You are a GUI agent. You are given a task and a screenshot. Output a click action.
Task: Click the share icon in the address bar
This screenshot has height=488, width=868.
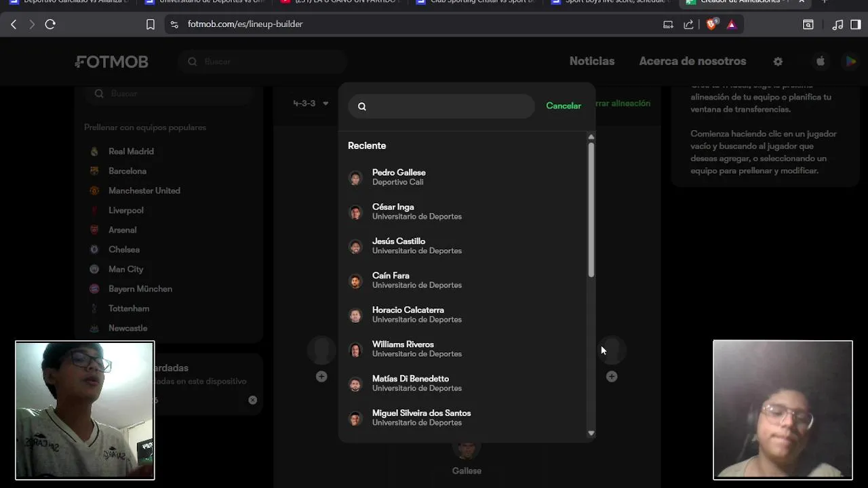tap(689, 24)
